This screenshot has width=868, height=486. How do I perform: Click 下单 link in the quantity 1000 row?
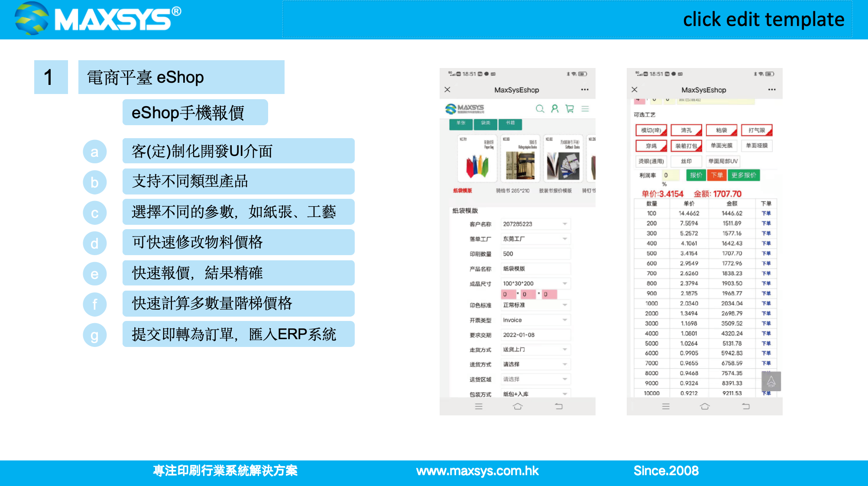coord(766,303)
